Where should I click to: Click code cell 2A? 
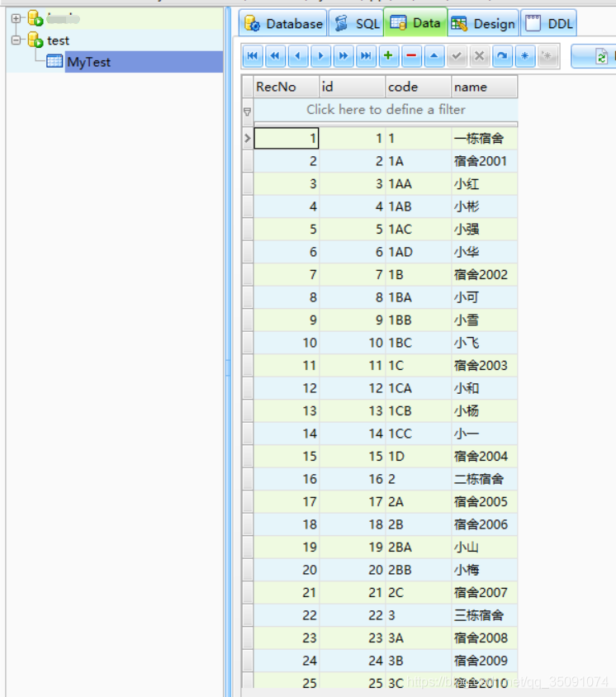pyautogui.click(x=418, y=501)
